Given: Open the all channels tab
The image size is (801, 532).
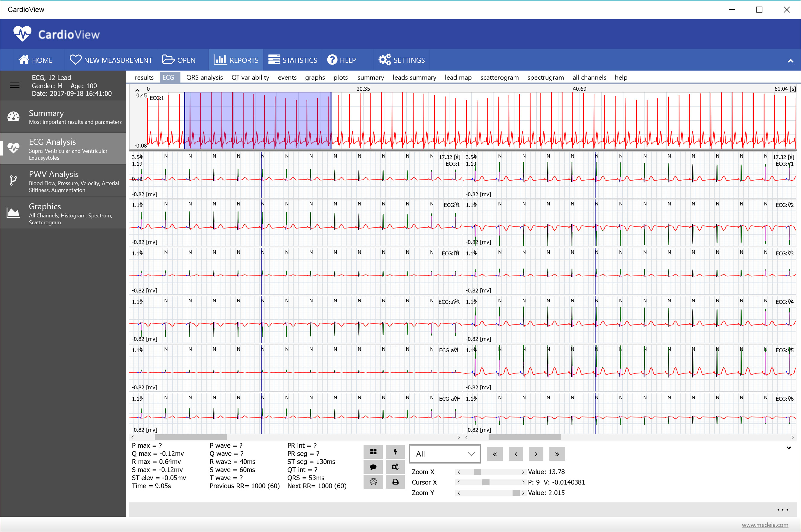Looking at the screenshot, I should point(589,77).
